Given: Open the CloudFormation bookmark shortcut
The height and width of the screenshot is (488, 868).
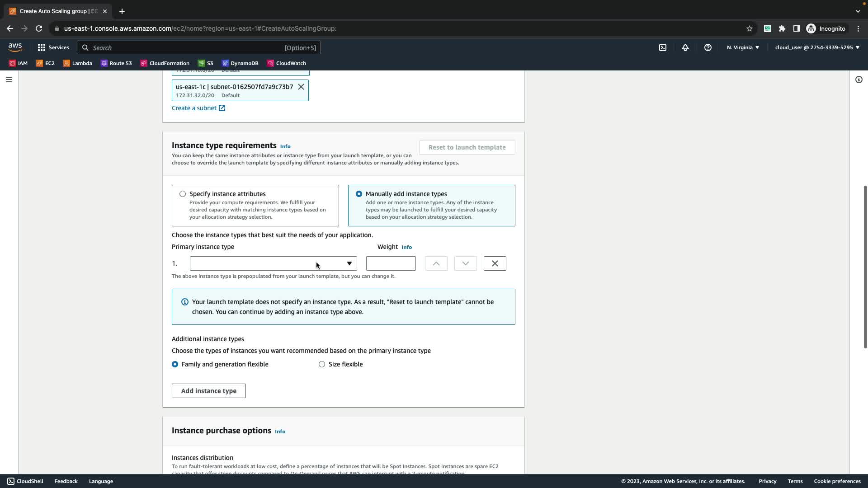Looking at the screenshot, I should pyautogui.click(x=165, y=63).
